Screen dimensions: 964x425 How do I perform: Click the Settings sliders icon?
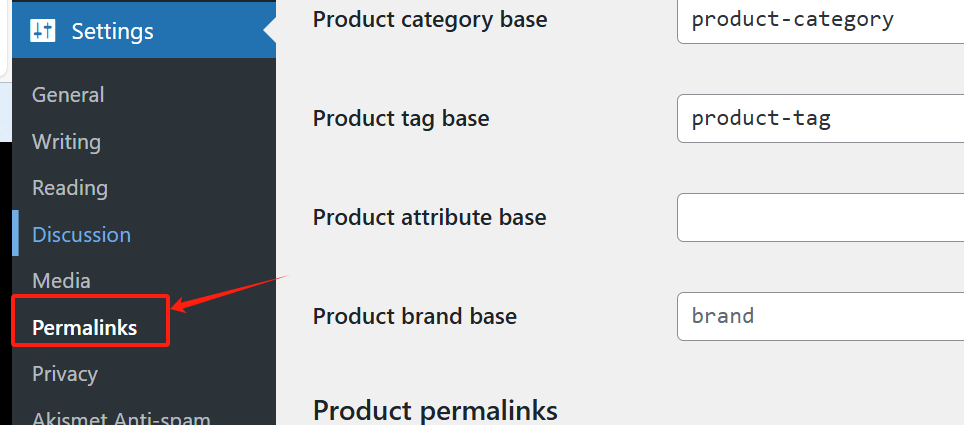coord(42,31)
